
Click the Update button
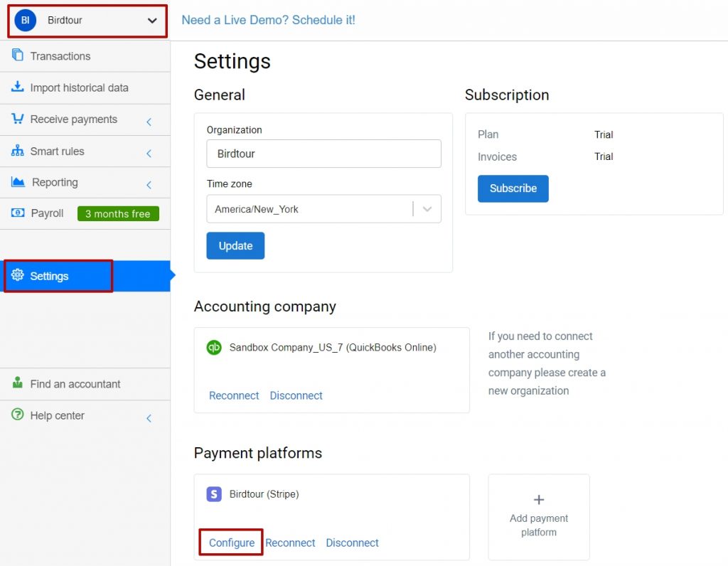(235, 245)
